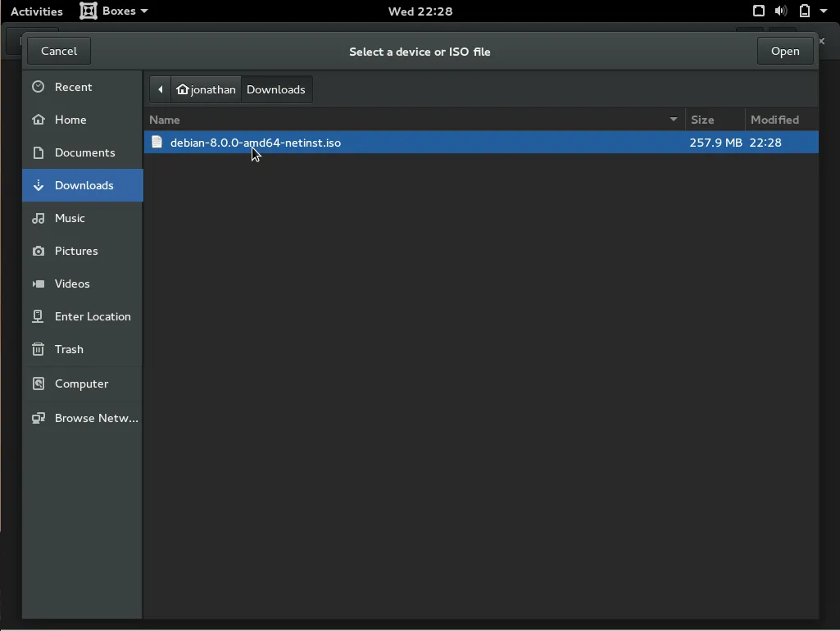This screenshot has width=840, height=631.
Task: Go to jonathan home in path bar
Action: [x=207, y=90]
